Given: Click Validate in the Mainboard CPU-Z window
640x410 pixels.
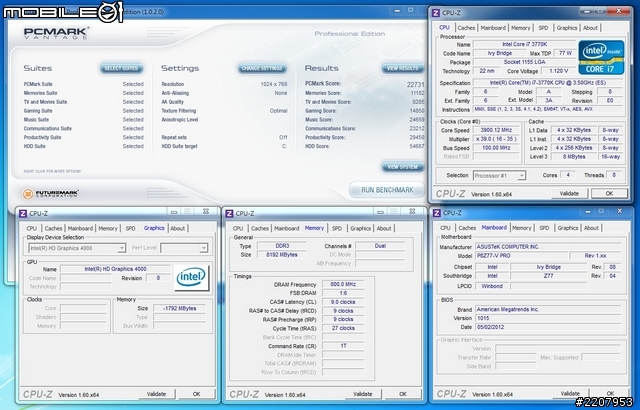Looking at the screenshot, I should (570, 394).
